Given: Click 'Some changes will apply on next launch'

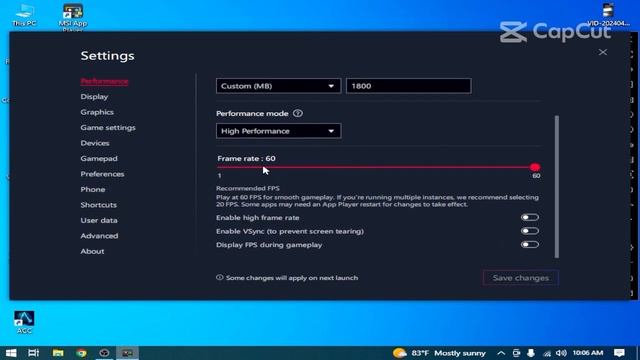Looking at the screenshot, I should (x=292, y=278).
